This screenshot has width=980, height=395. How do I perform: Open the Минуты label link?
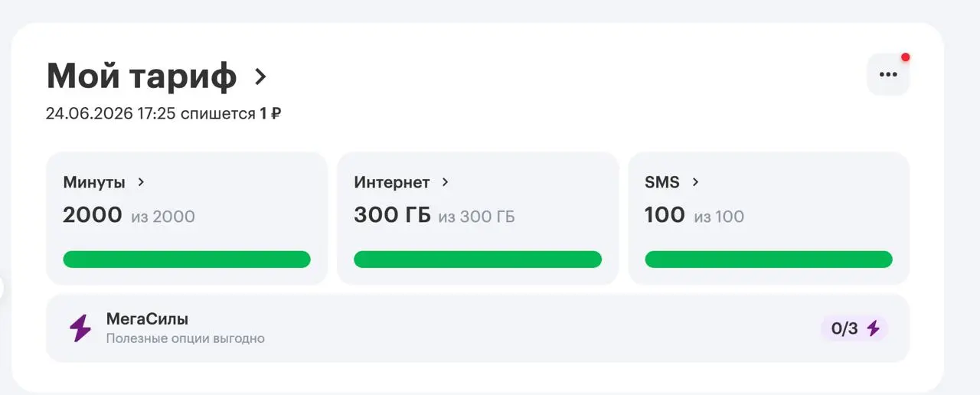point(94,182)
